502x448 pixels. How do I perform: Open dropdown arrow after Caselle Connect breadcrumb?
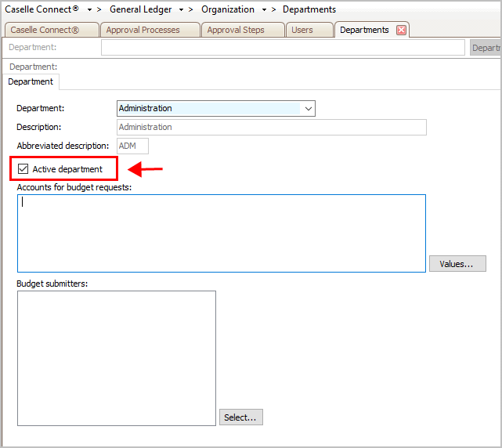tap(89, 9)
